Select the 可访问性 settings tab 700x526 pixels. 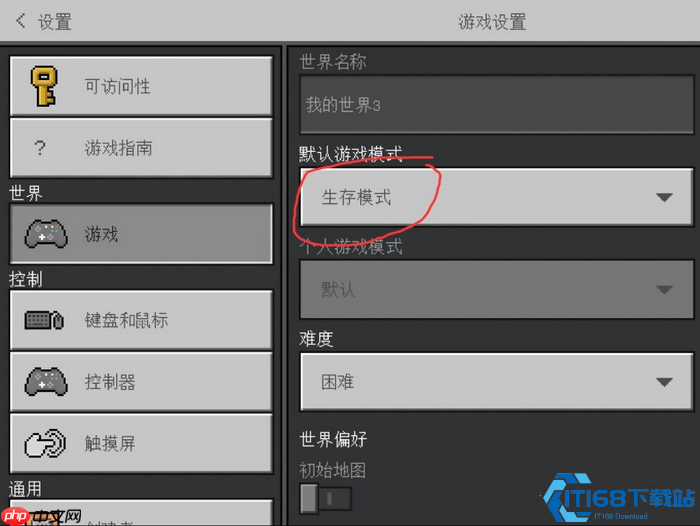141,86
